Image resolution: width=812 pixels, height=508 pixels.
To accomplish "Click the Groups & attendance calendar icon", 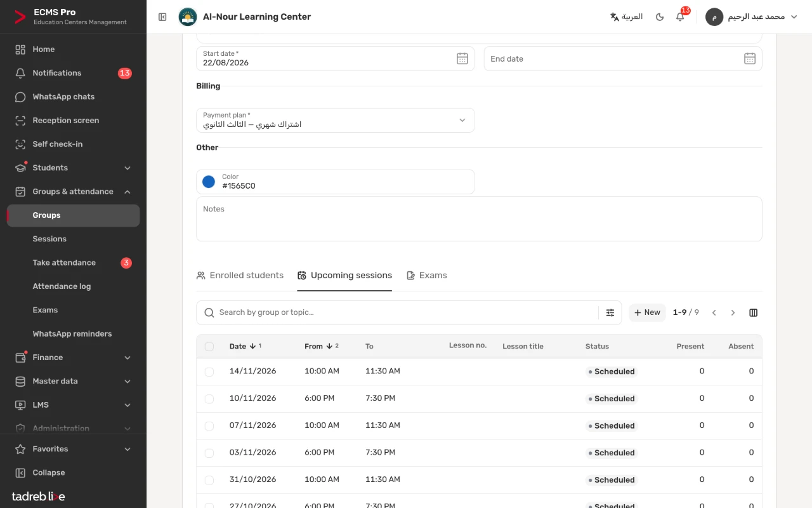I will coord(20,192).
